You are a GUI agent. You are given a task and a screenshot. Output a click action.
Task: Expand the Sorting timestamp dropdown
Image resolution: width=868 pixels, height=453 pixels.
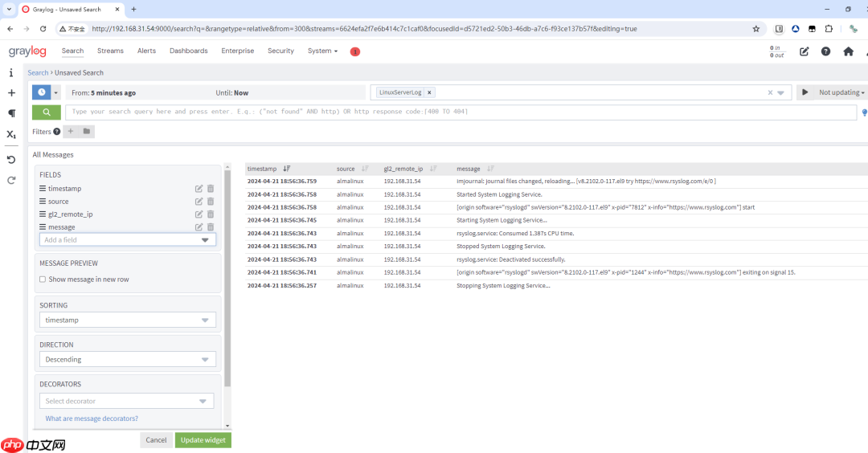pyautogui.click(x=128, y=320)
